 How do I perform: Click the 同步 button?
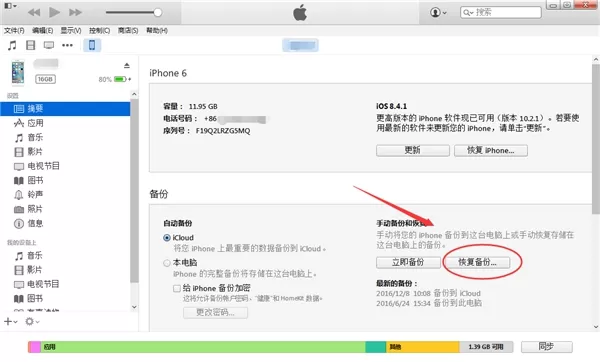(x=546, y=347)
